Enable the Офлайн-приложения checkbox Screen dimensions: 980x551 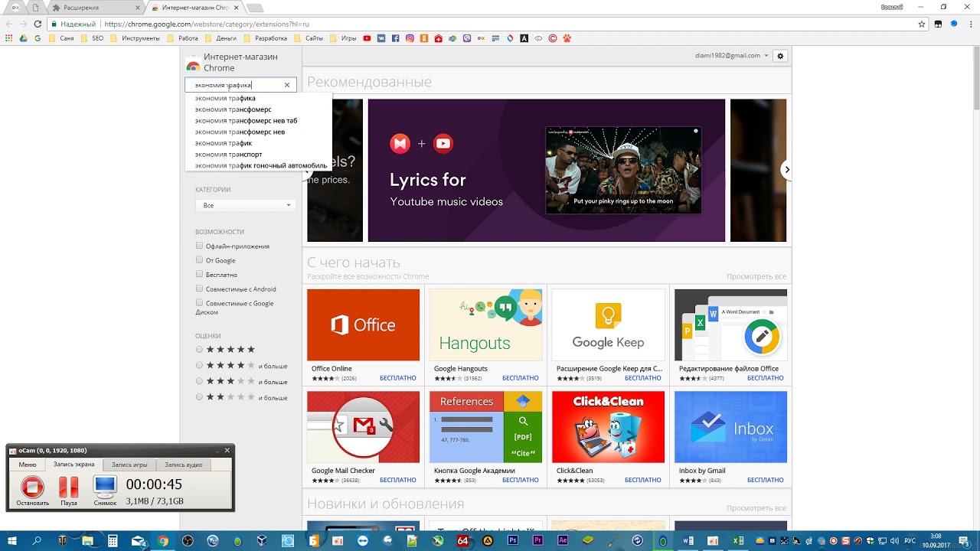click(199, 246)
